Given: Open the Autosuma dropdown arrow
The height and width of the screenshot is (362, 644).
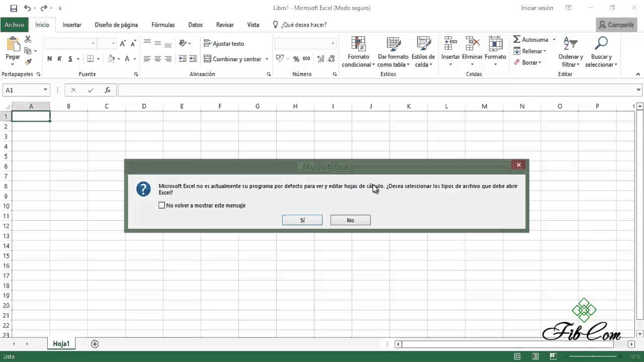Looking at the screenshot, I should (554, 40).
